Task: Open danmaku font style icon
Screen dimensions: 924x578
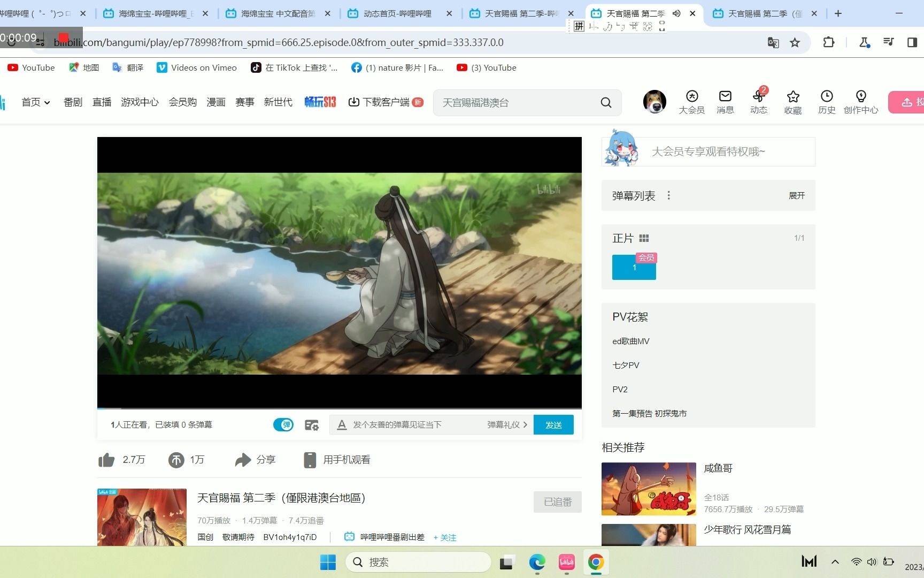Action: [x=342, y=425]
